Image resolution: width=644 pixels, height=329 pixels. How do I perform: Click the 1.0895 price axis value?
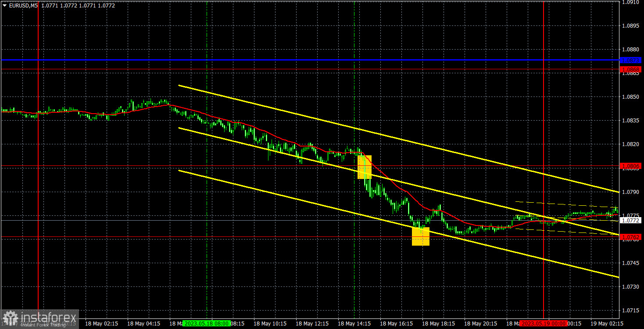631,26
